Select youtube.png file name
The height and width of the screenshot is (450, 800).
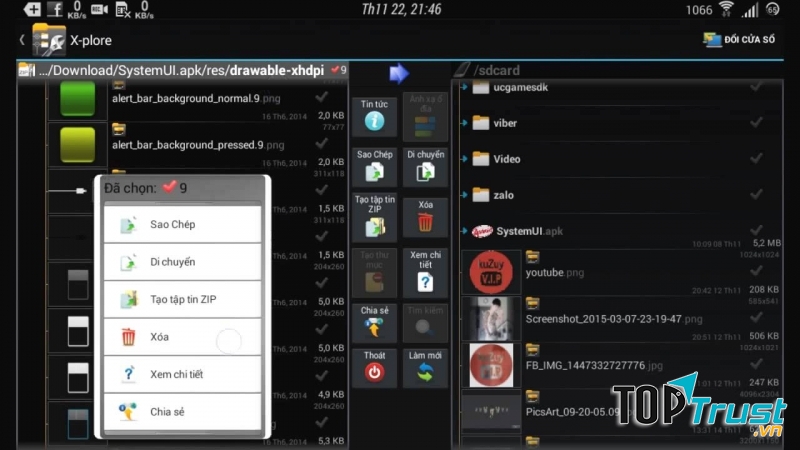point(555,272)
